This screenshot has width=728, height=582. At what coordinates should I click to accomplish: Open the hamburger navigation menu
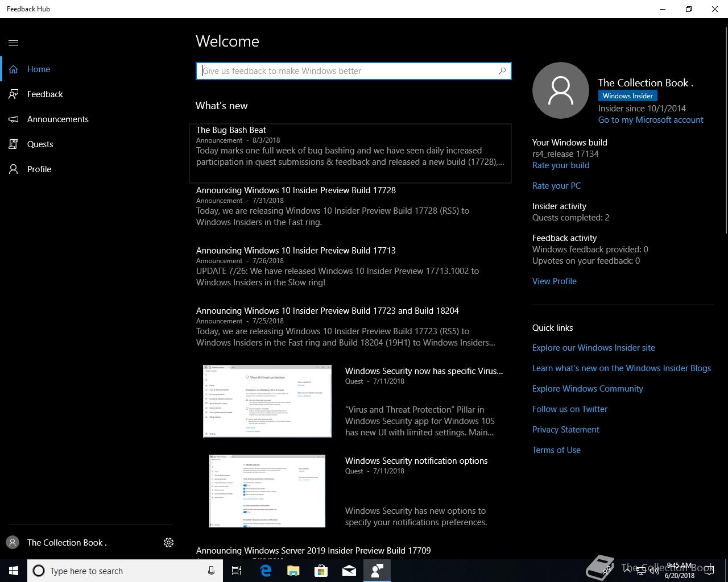coord(14,43)
